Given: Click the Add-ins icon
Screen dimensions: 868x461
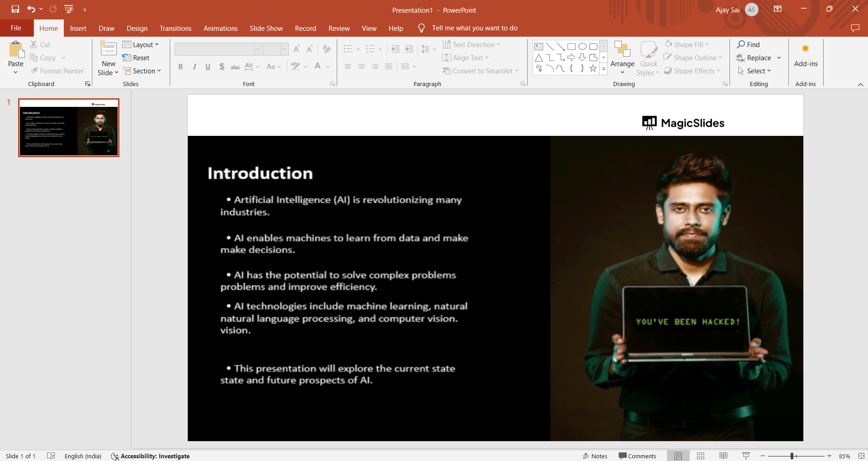Looking at the screenshot, I should click(806, 49).
